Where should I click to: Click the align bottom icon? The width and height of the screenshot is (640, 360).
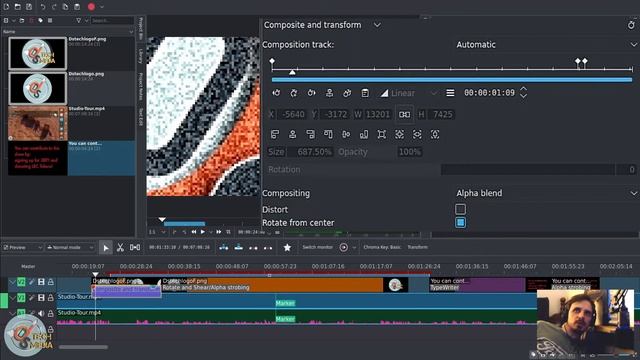coord(364,134)
